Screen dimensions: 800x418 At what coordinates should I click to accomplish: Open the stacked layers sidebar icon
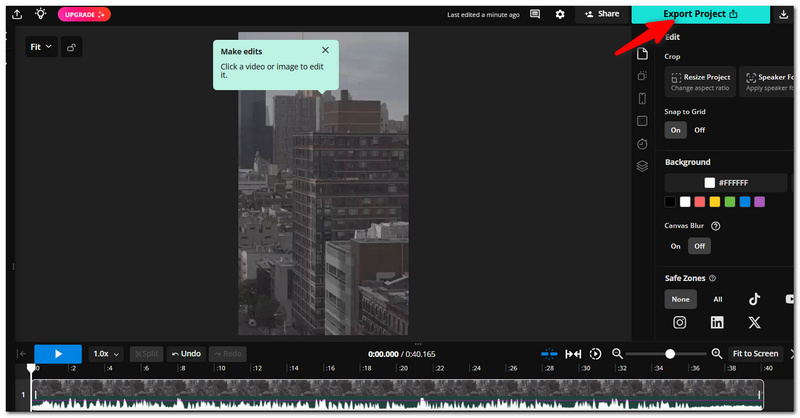click(x=642, y=166)
